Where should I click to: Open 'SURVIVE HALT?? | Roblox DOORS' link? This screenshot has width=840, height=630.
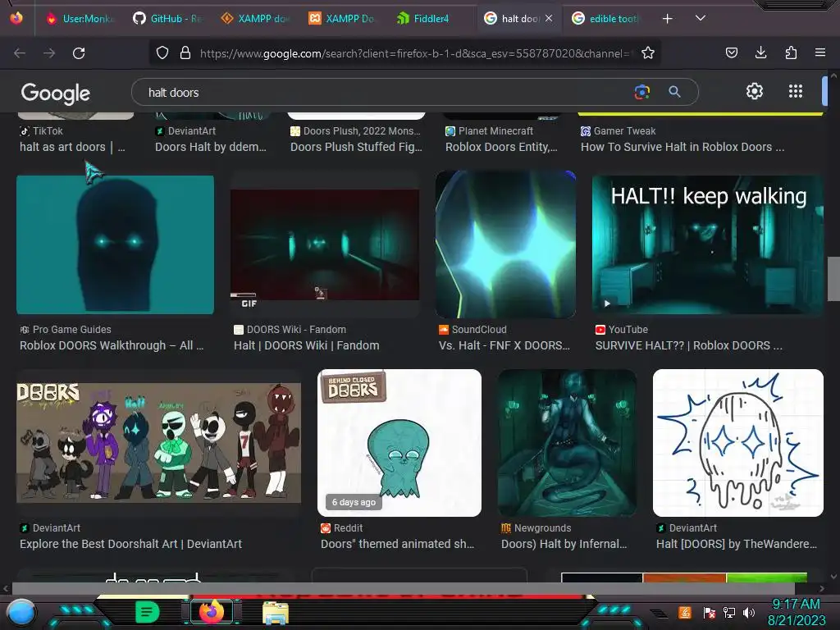pos(689,345)
